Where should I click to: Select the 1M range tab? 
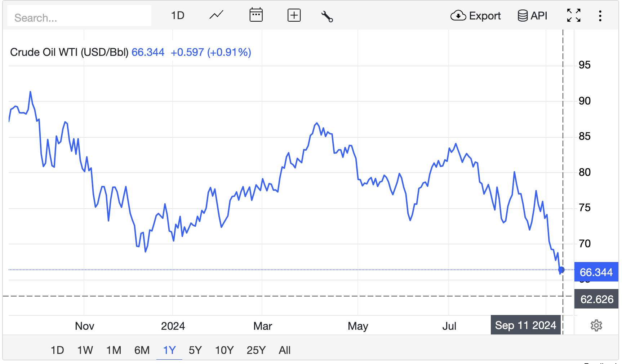[x=114, y=350]
